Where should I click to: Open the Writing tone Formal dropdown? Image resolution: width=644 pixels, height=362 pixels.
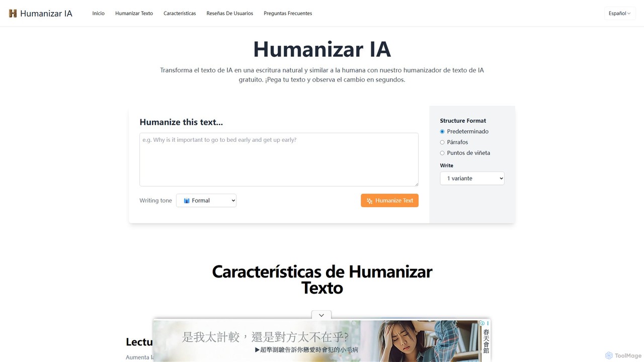(x=206, y=201)
